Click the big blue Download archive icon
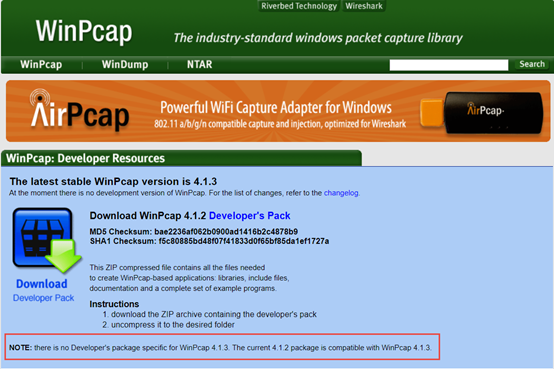The height and width of the screenshot is (369, 554). 47,240
